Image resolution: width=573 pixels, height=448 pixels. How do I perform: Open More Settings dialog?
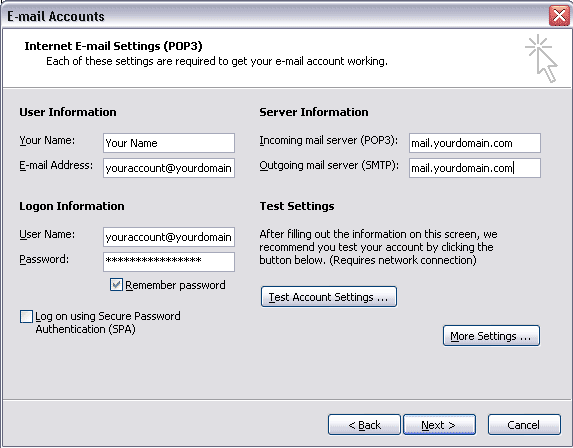click(x=491, y=335)
